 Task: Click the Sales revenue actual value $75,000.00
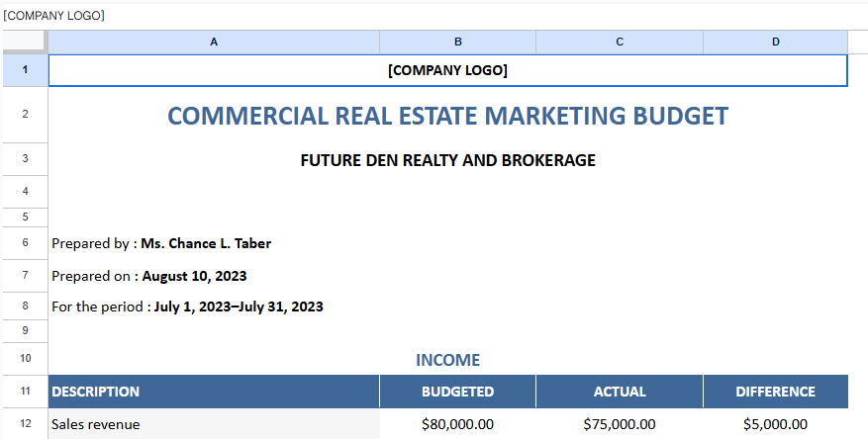(x=620, y=424)
